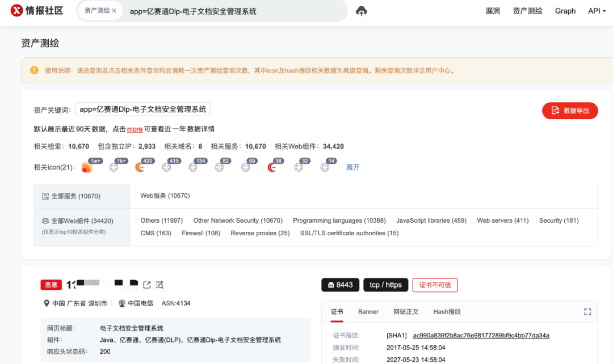Select the red related icon with 38 badge
613x364 pixels.
(272, 167)
